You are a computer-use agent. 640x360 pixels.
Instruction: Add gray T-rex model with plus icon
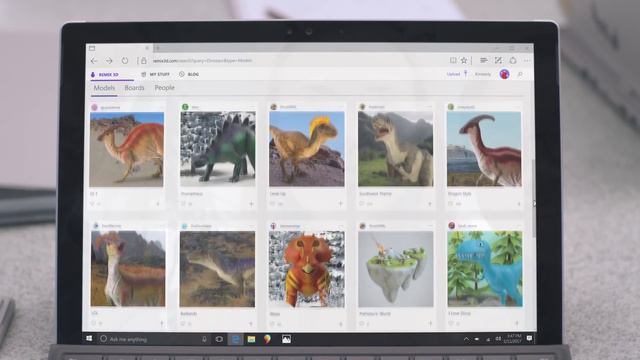(x=429, y=203)
